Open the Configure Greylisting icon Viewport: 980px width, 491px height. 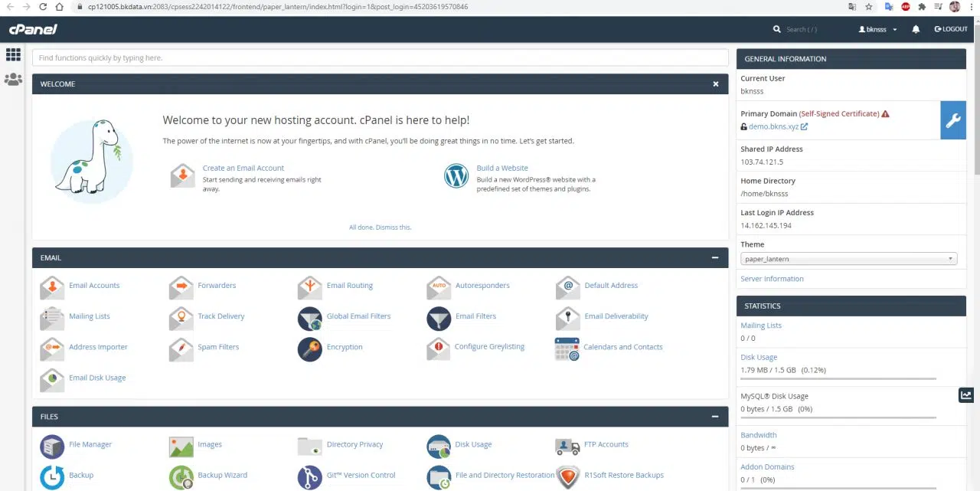(439, 348)
